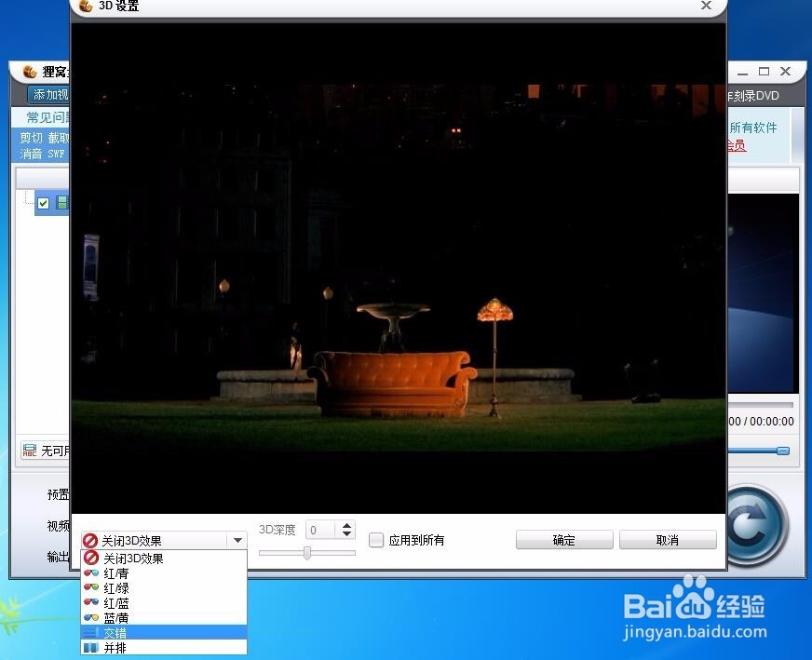
Task: Click video preview in 3D settings dialog
Action: [399, 268]
